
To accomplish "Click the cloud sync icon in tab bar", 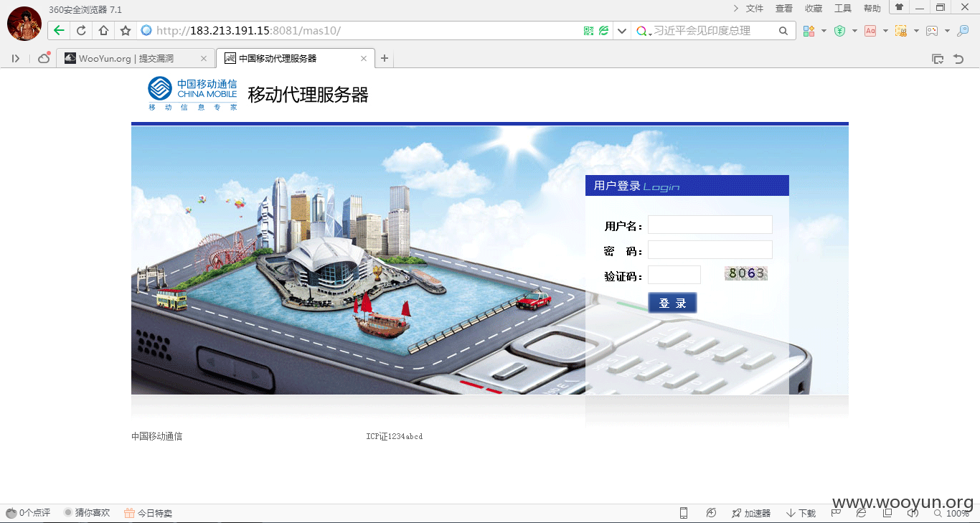I will [44, 58].
